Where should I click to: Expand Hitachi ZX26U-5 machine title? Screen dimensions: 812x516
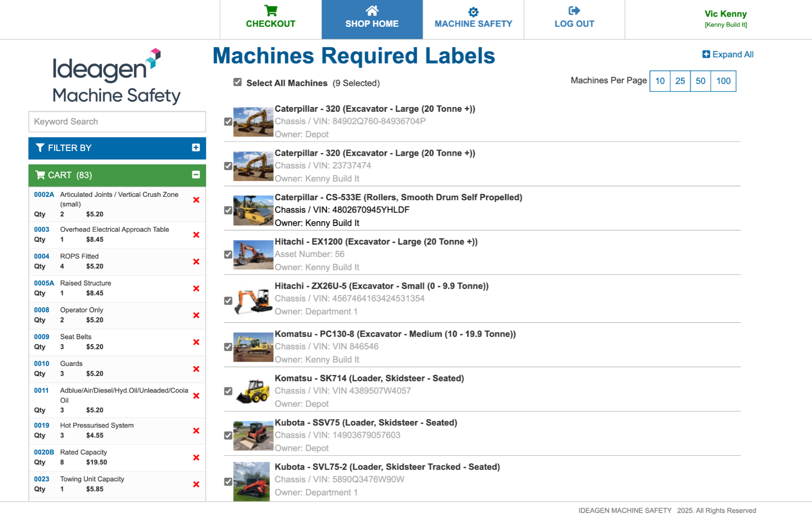381,286
